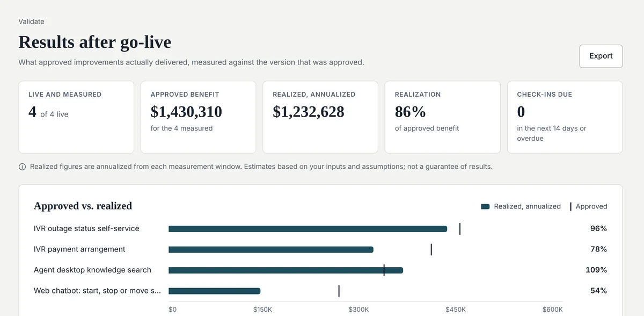Screen dimensions: 644x316
Task: Click the $0 axis label
Action: coord(172,310)
